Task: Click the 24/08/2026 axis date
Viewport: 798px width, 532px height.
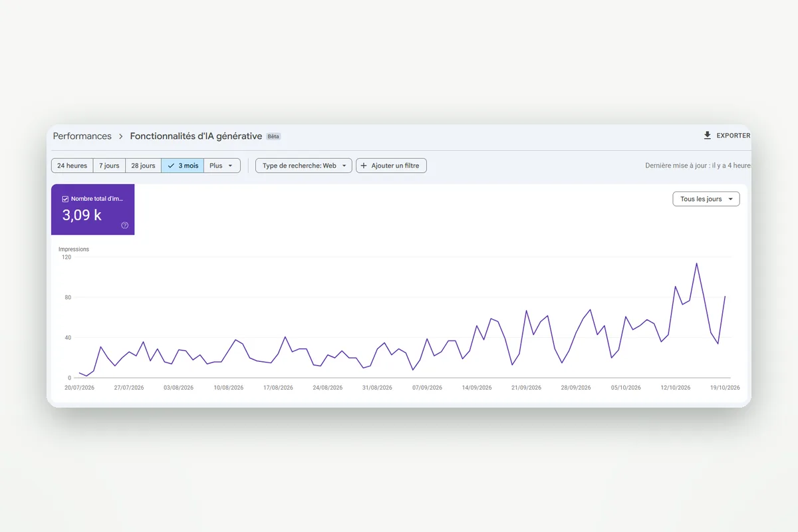Action: (328, 388)
